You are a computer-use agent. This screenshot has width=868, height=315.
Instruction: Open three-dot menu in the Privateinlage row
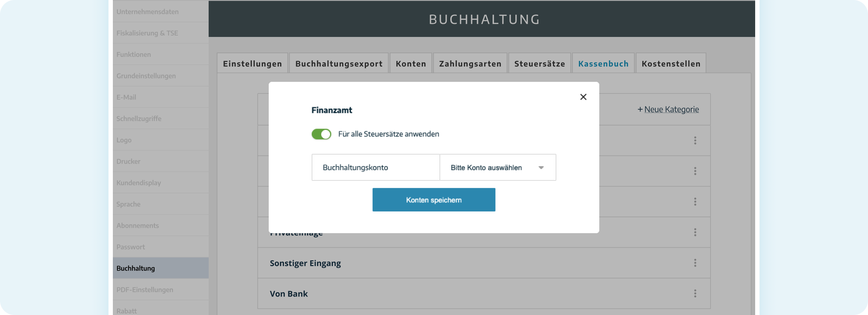pos(695,232)
